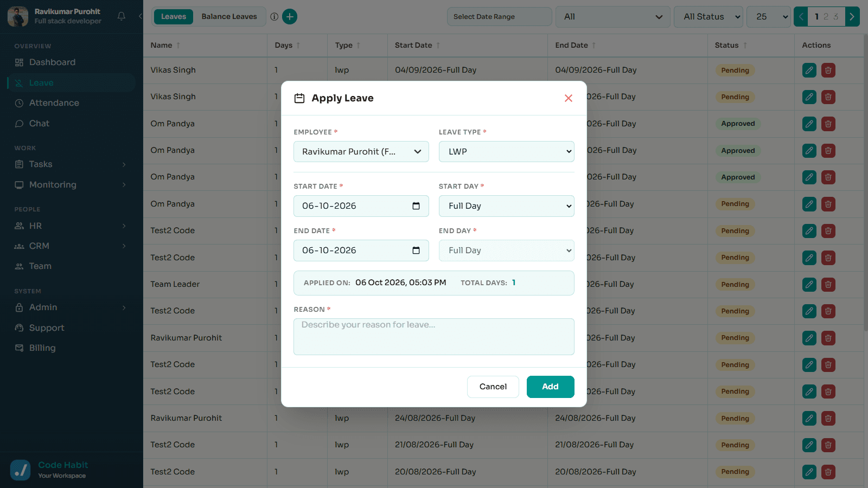This screenshot has height=488, width=868.
Task: Open Attendance in the sidebar
Action: [71, 103]
